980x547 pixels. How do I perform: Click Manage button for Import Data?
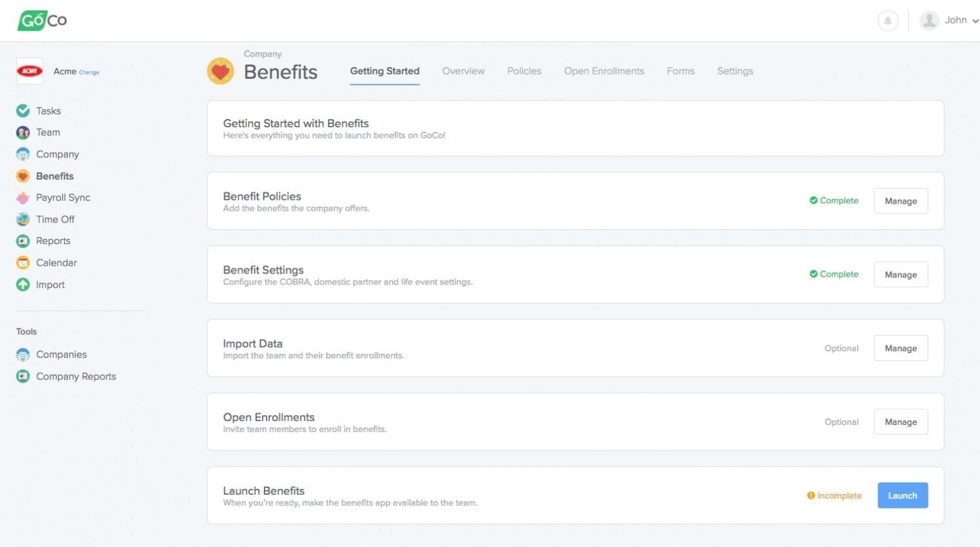(x=900, y=349)
